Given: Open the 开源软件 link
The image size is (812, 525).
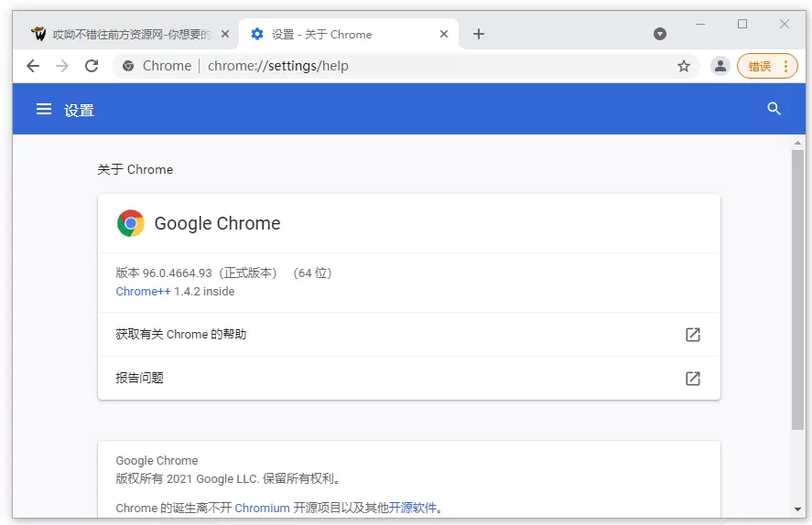Looking at the screenshot, I should pos(413,508).
